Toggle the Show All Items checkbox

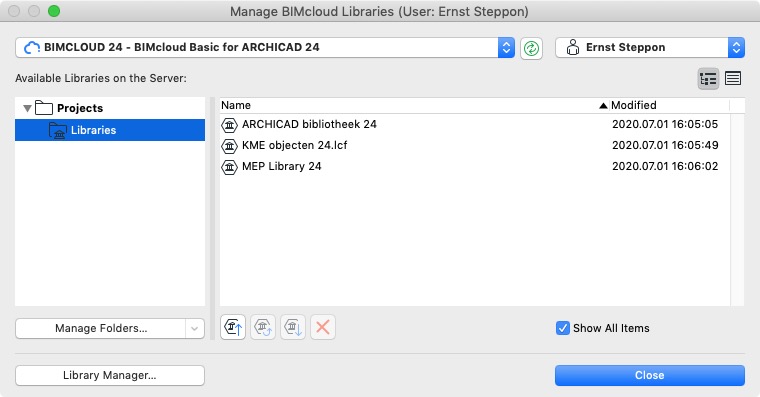(x=563, y=328)
